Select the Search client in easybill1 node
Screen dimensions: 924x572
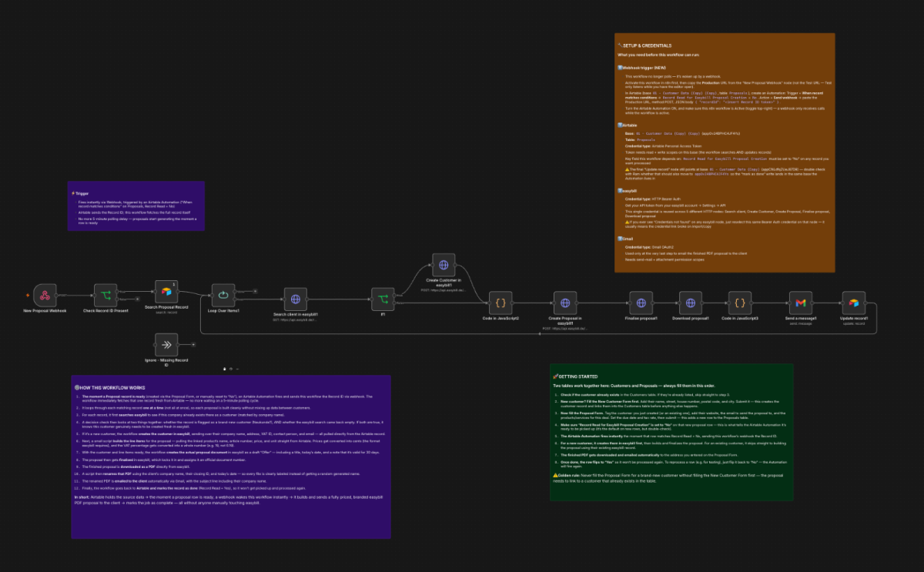pos(296,299)
